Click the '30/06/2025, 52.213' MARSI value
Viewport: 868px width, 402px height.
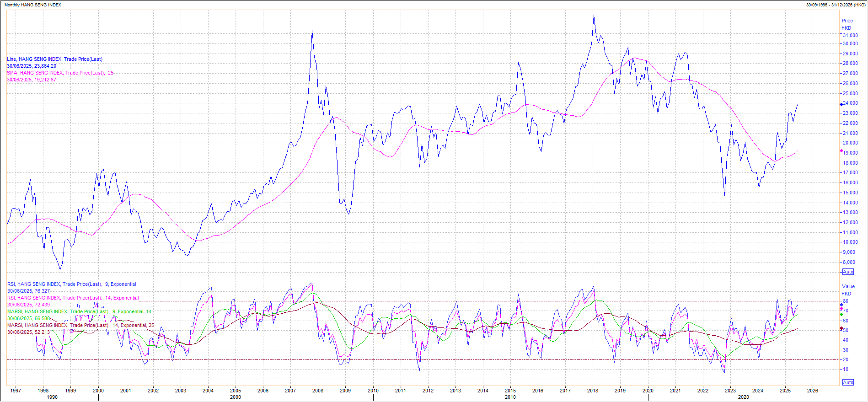pyautogui.click(x=28, y=332)
